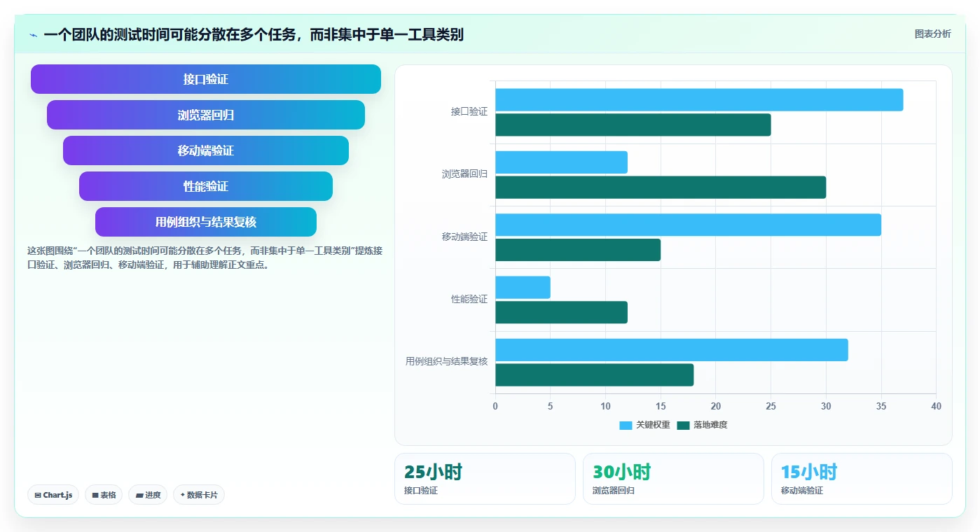Click the 性能验证 关键权重 bar
Screen dimensions: 980x532
523,288
